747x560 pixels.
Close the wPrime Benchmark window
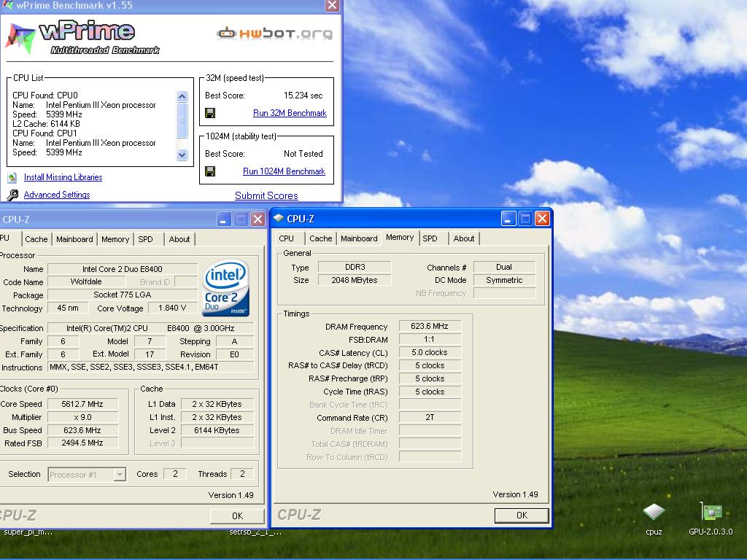point(332,5)
